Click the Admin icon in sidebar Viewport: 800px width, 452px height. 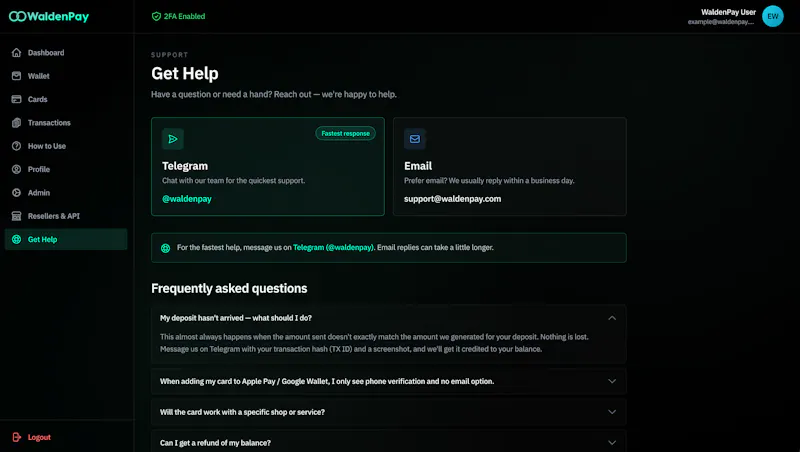(x=16, y=193)
